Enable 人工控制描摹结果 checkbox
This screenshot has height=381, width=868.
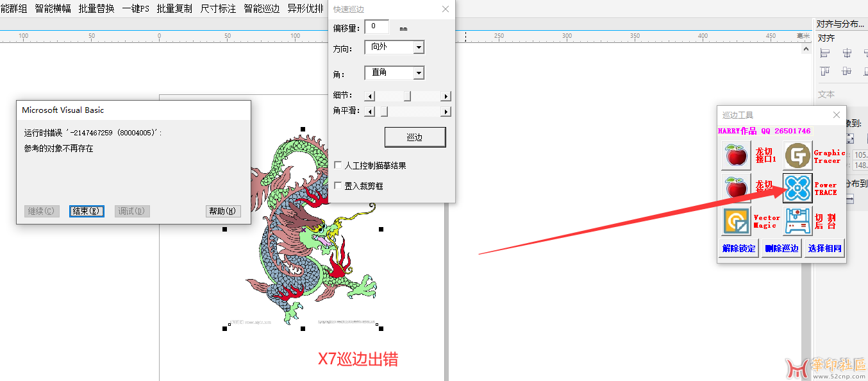tap(338, 165)
